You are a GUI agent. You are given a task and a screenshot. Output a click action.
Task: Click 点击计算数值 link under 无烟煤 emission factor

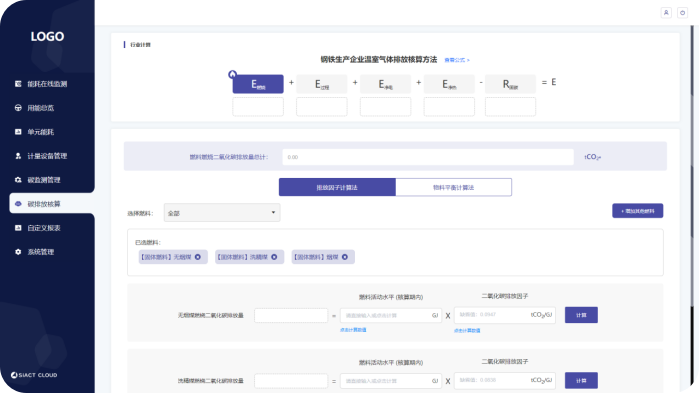click(467, 330)
